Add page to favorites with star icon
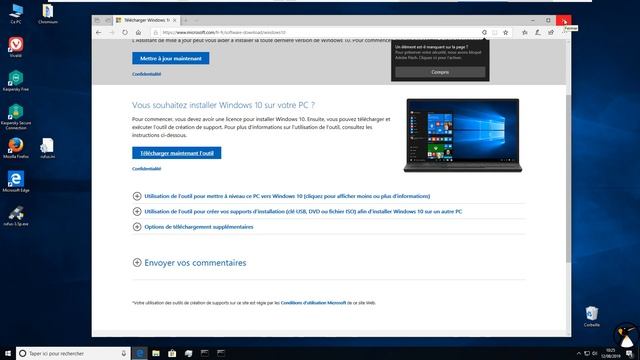This screenshot has width=640, height=360. (x=506, y=32)
